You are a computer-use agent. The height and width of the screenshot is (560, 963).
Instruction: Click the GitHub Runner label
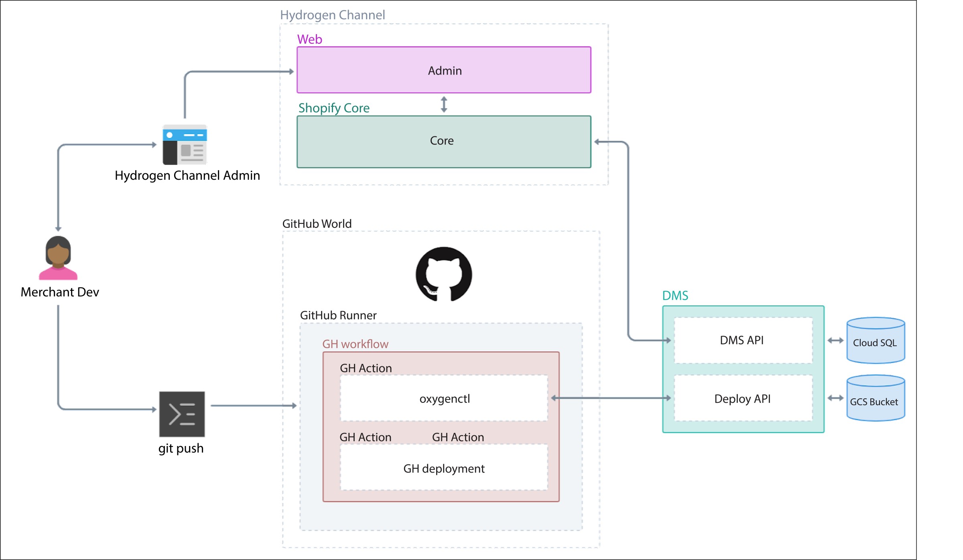(338, 315)
